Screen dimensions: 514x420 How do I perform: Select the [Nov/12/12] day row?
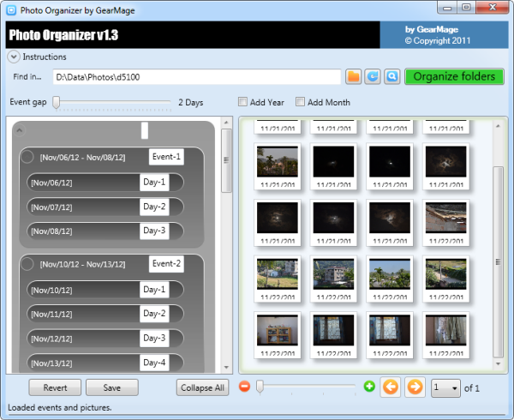click(105, 339)
